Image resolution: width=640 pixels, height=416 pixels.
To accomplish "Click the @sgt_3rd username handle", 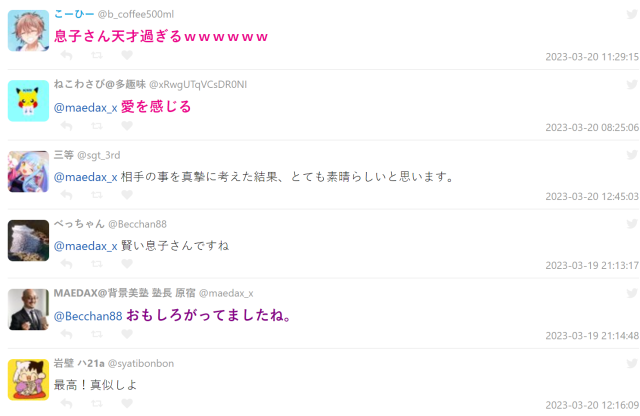I will (x=98, y=155).
